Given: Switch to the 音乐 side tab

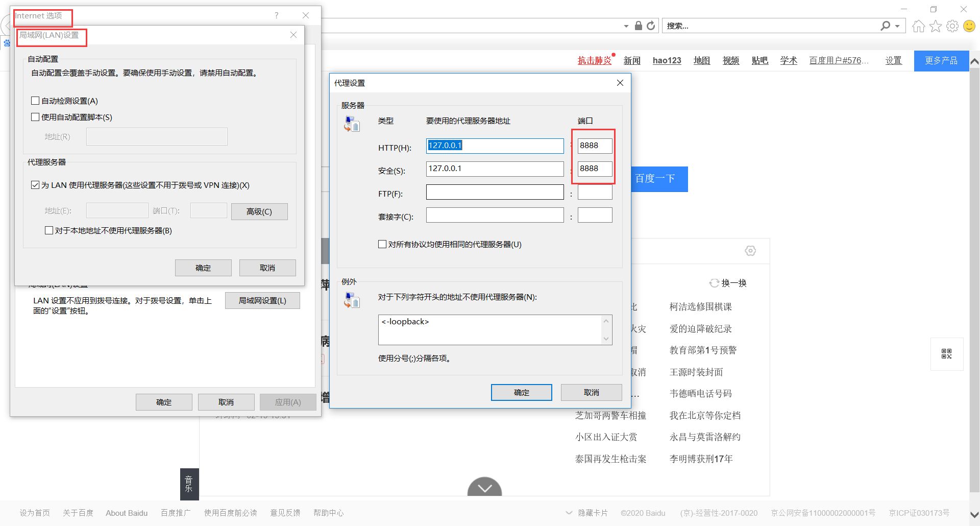Looking at the screenshot, I should click(189, 484).
